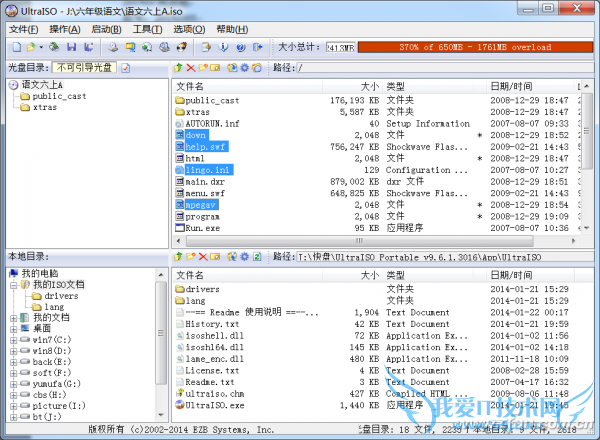The image size is (600, 440).
Task: Open the 操作(A) menu
Action: 65,29
